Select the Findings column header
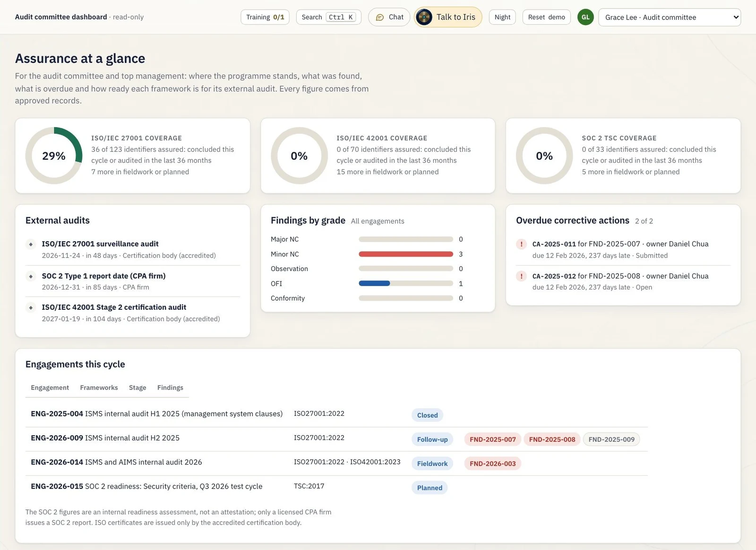This screenshot has width=756, height=550. point(170,387)
